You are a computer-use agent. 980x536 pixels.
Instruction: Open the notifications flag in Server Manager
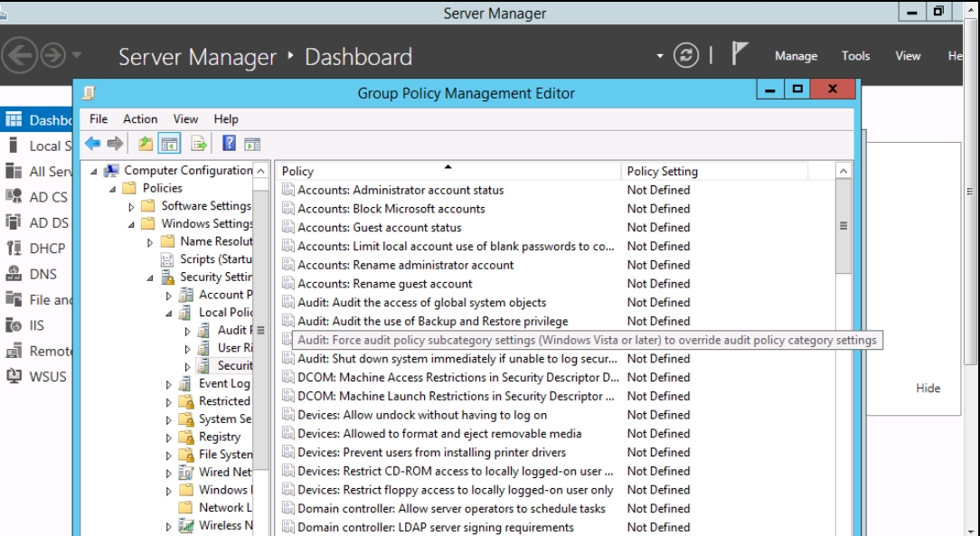click(739, 55)
